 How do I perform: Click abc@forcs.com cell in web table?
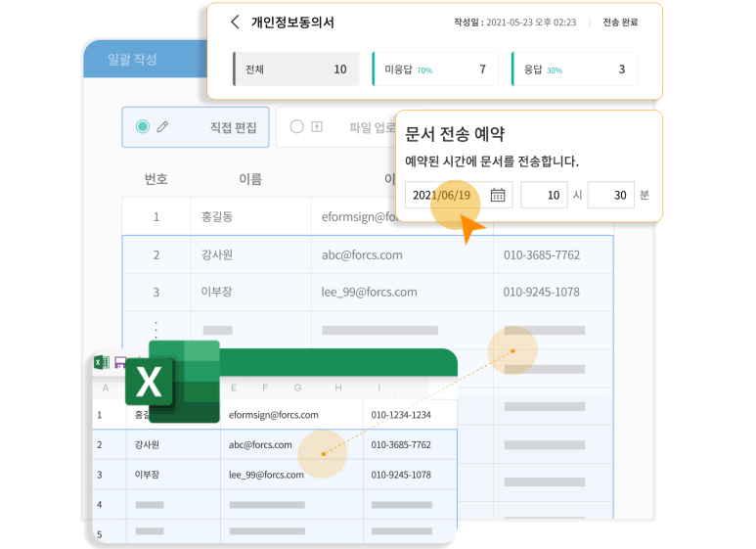402,254
